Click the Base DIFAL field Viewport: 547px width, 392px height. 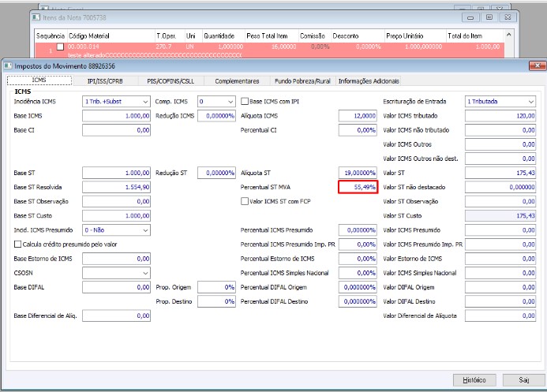(x=116, y=287)
